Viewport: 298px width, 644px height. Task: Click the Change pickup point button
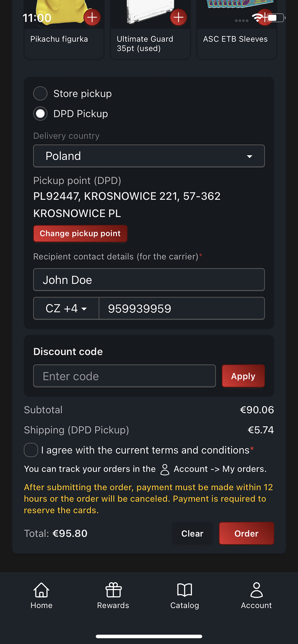[x=80, y=234]
